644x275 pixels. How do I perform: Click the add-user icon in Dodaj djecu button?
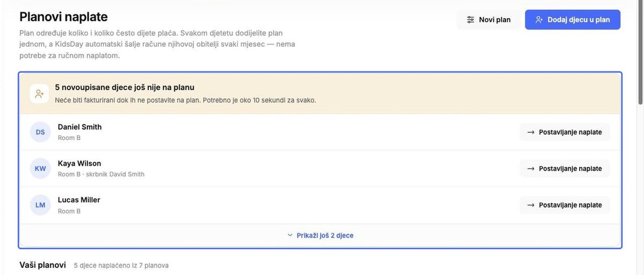tap(539, 20)
